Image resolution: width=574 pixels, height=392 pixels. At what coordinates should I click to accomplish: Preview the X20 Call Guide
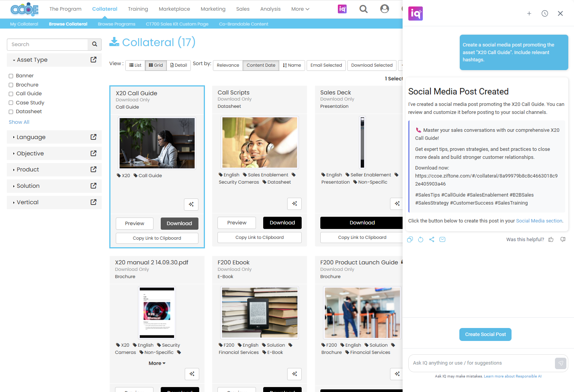pos(134,224)
